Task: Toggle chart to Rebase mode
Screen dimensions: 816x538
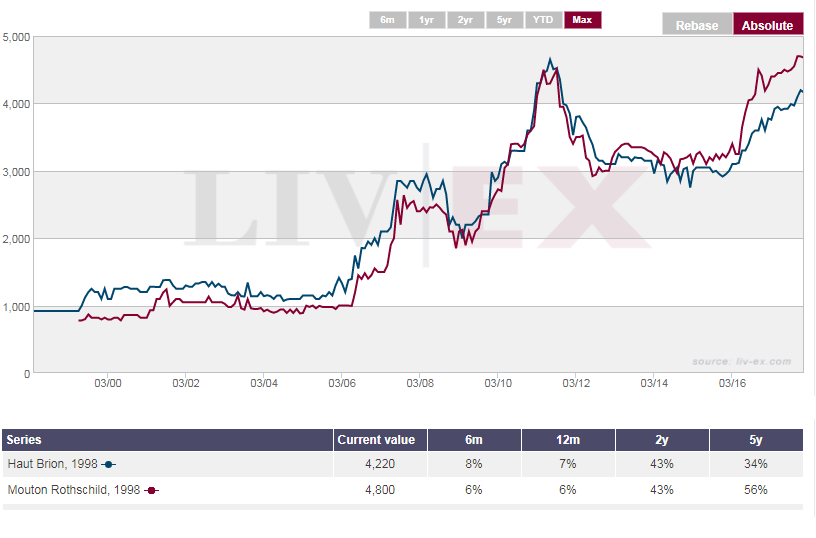Action: click(x=697, y=24)
